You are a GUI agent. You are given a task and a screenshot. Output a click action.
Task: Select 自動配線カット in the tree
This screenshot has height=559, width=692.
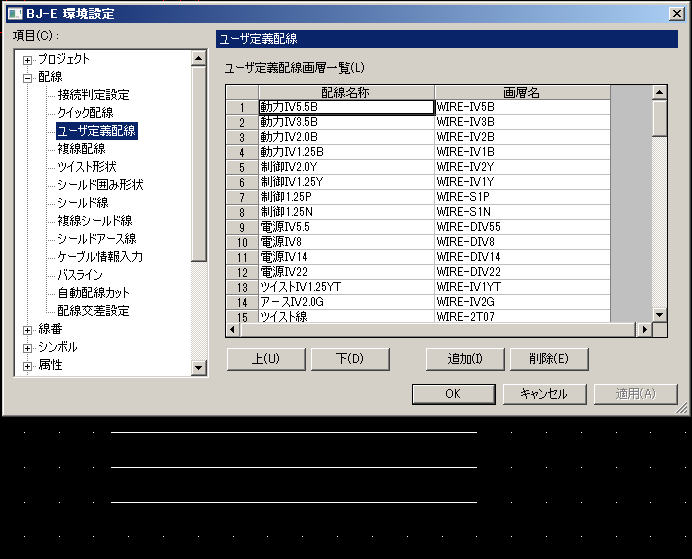(x=93, y=293)
